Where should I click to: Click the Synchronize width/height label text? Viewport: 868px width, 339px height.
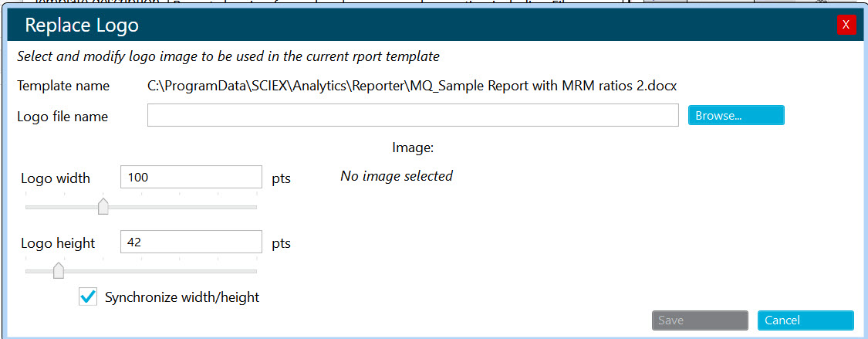(182, 297)
